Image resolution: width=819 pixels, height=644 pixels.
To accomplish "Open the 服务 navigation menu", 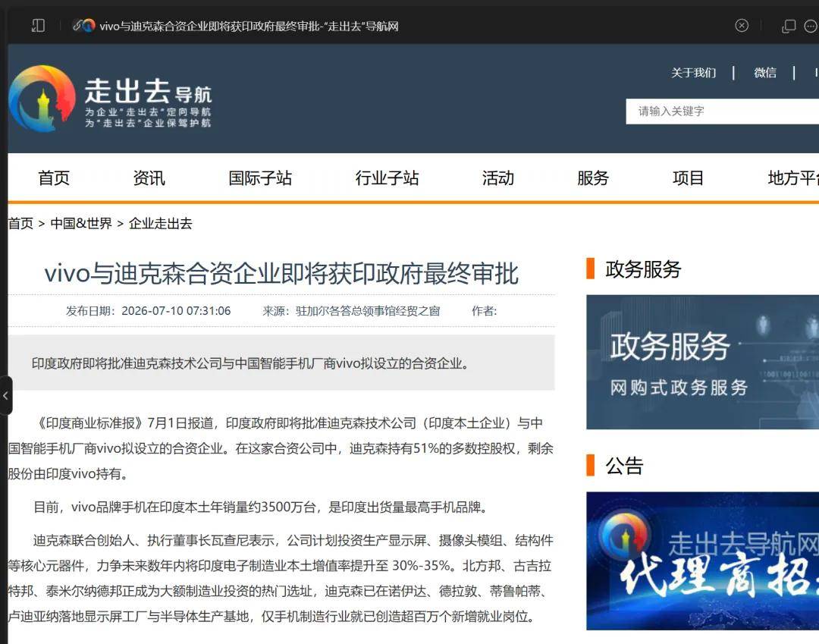I will coord(593,178).
